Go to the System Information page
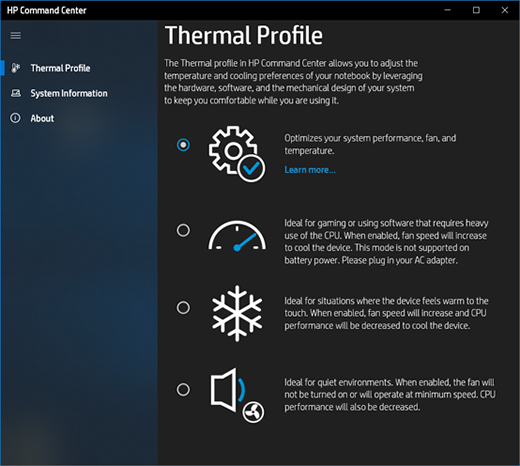The height and width of the screenshot is (466, 520). [69, 93]
